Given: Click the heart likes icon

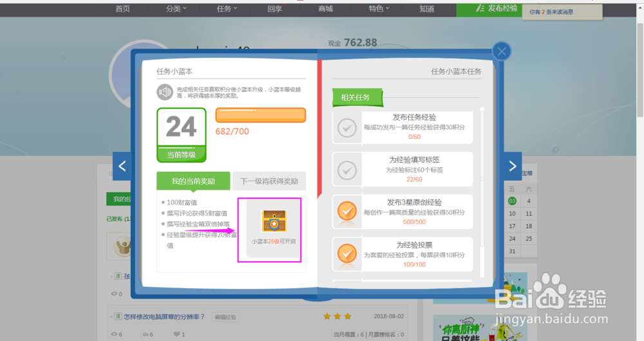Looking at the screenshot, I should pyautogui.click(x=176, y=335).
